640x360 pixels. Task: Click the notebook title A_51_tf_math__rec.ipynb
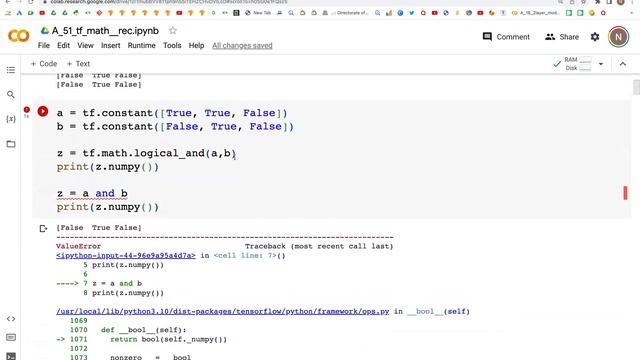pyautogui.click(x=105, y=31)
